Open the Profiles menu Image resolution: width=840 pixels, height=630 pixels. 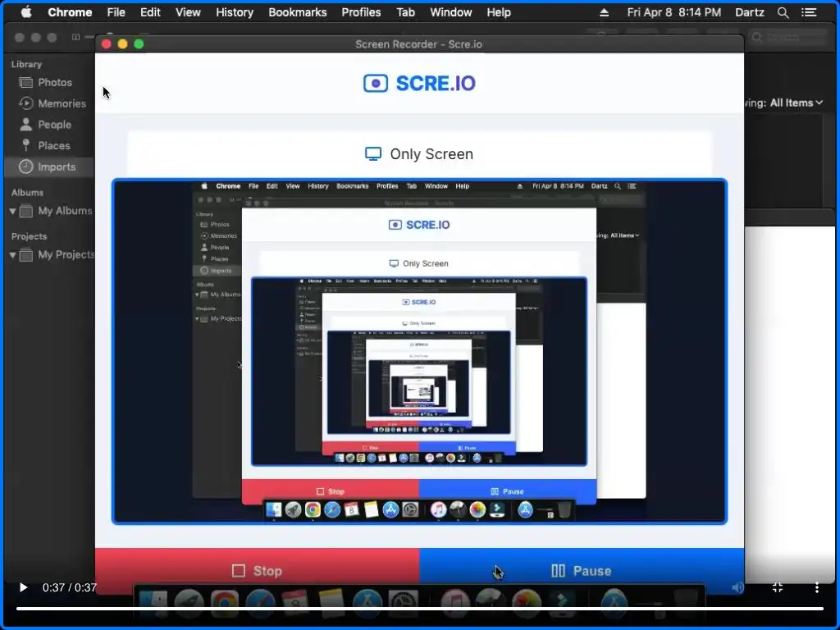[361, 11]
